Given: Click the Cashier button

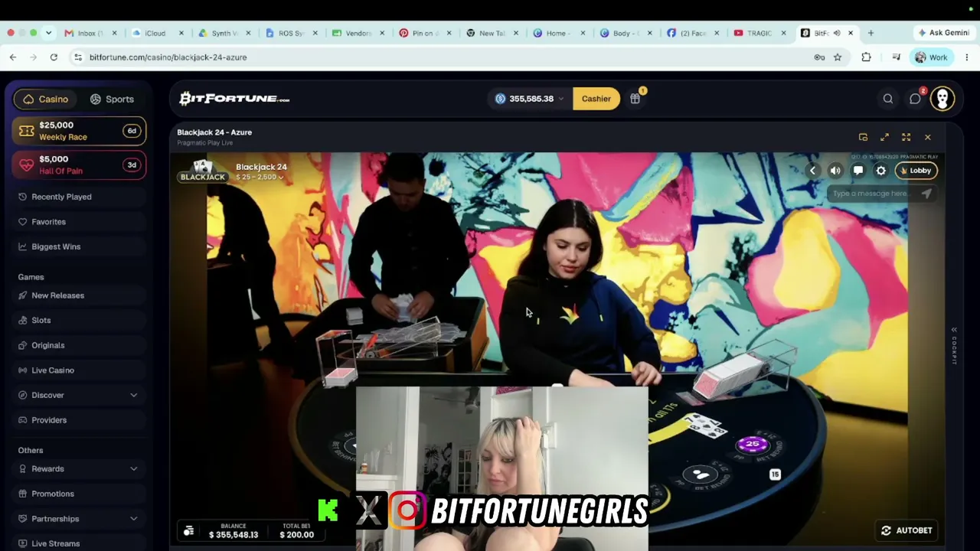Looking at the screenshot, I should 596,99.
